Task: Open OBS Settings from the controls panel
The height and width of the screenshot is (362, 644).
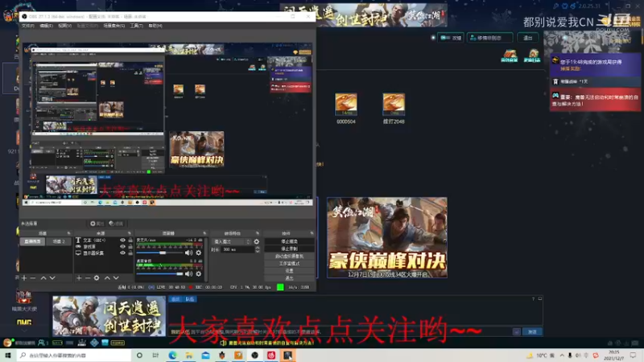Action: [x=290, y=271]
